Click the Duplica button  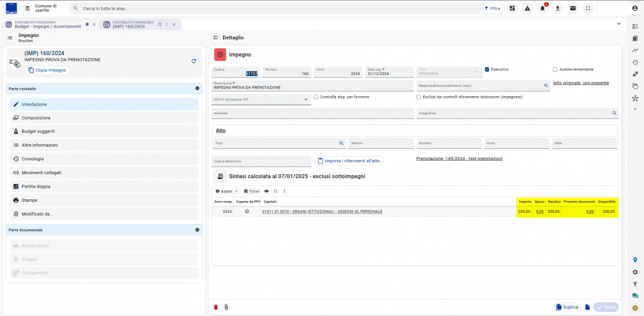tap(568, 307)
